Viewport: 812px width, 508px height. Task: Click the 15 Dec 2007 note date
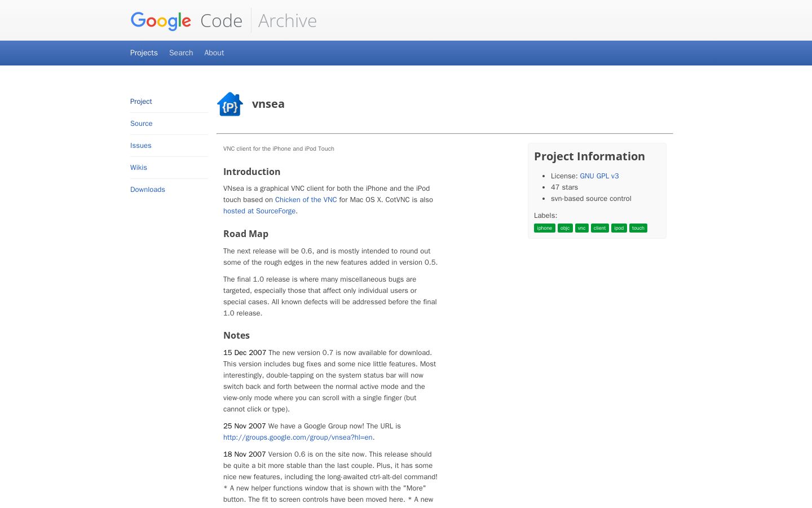coord(245,353)
